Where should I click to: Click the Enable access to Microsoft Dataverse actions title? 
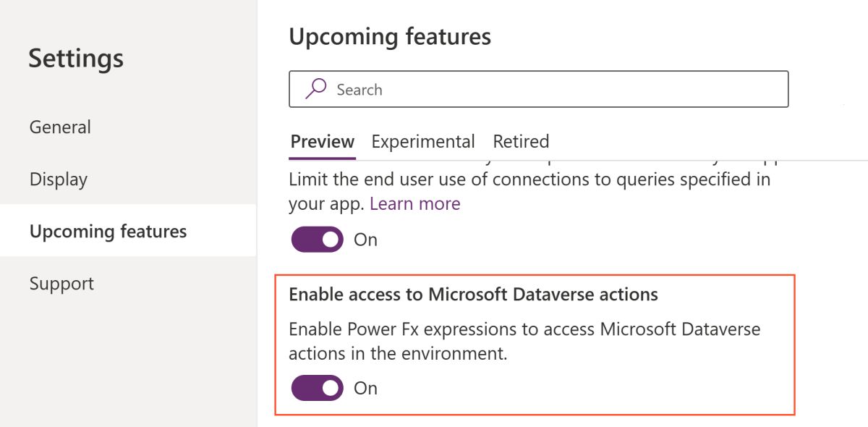[x=473, y=295]
